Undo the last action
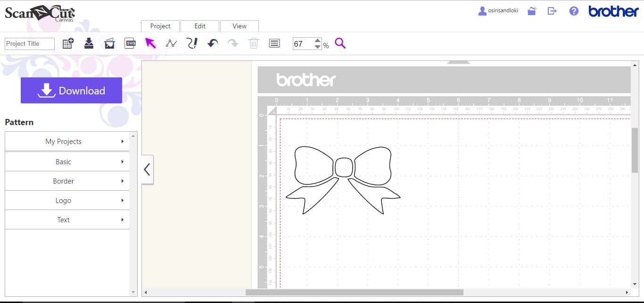Image resolution: width=644 pixels, height=303 pixels. (212, 43)
